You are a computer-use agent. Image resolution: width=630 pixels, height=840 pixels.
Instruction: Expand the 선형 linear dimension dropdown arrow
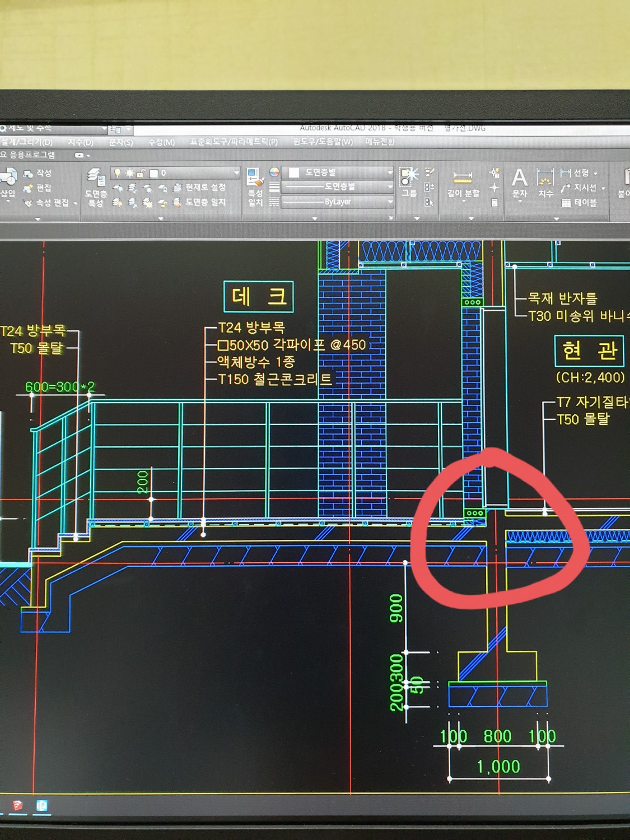[x=596, y=174]
